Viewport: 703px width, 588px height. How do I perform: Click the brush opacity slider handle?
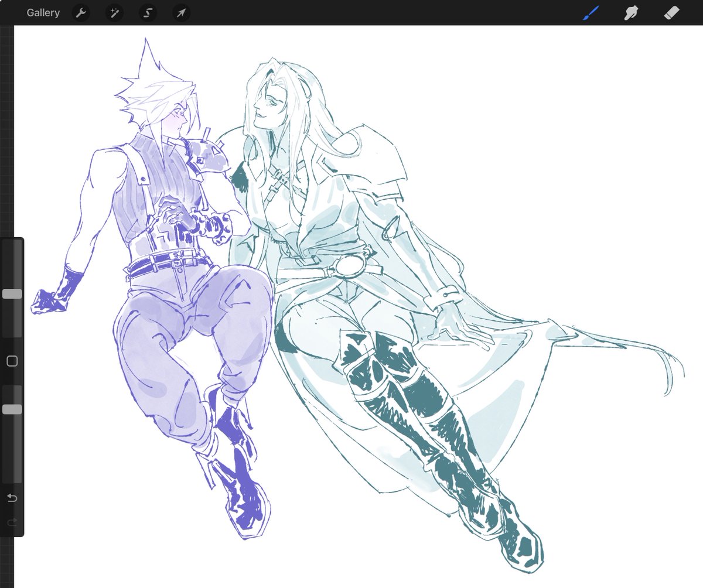coord(12,409)
